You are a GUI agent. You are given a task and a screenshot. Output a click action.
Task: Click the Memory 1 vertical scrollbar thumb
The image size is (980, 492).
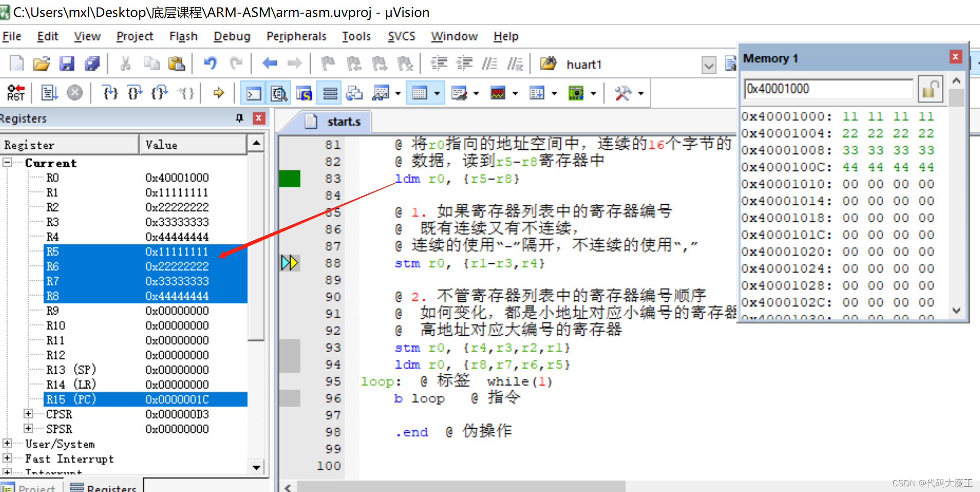(957, 98)
